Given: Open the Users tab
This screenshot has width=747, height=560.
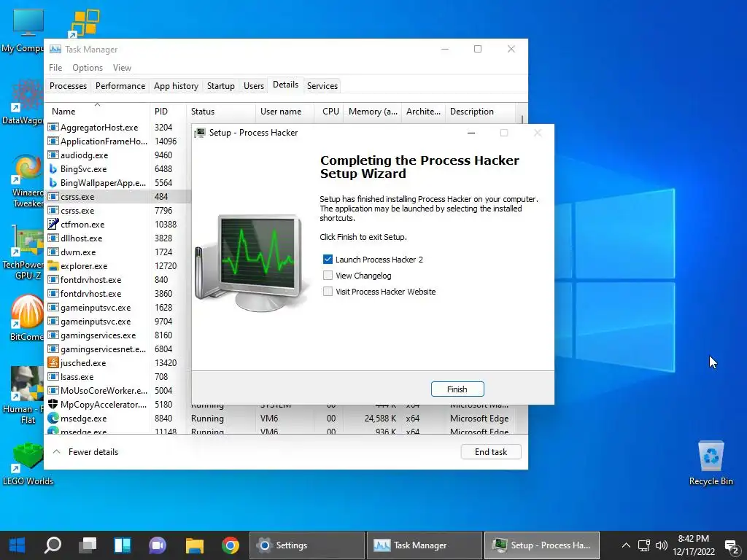Looking at the screenshot, I should [253, 86].
